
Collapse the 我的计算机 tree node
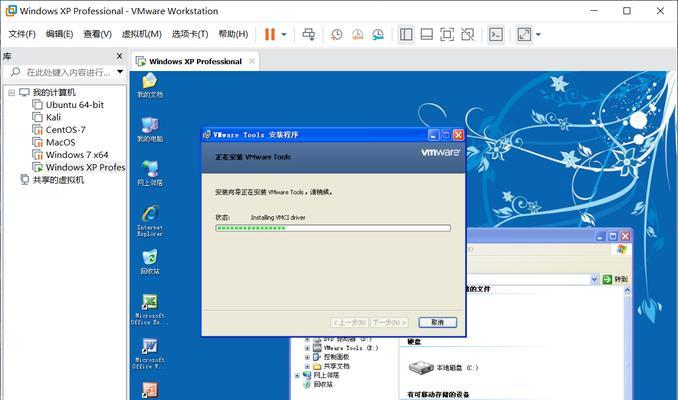click(12, 93)
